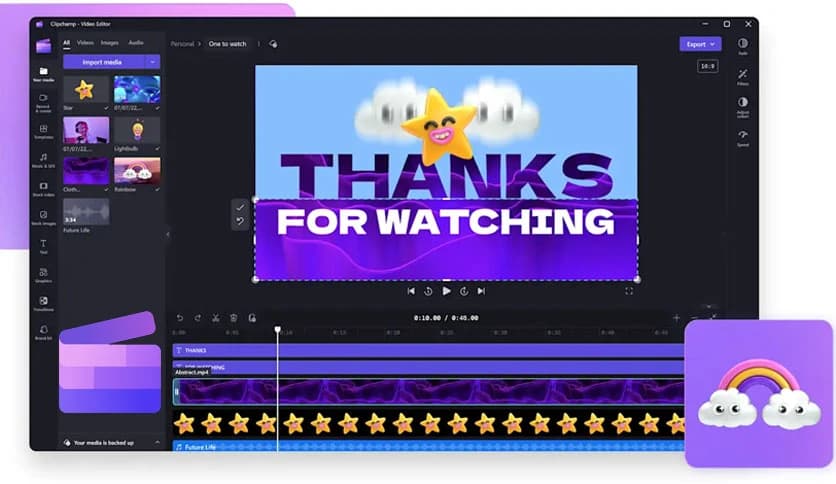Click the bottom-right crop handle on preview
Image resolution: width=836 pixels, height=484 pixels.
(x=637, y=279)
